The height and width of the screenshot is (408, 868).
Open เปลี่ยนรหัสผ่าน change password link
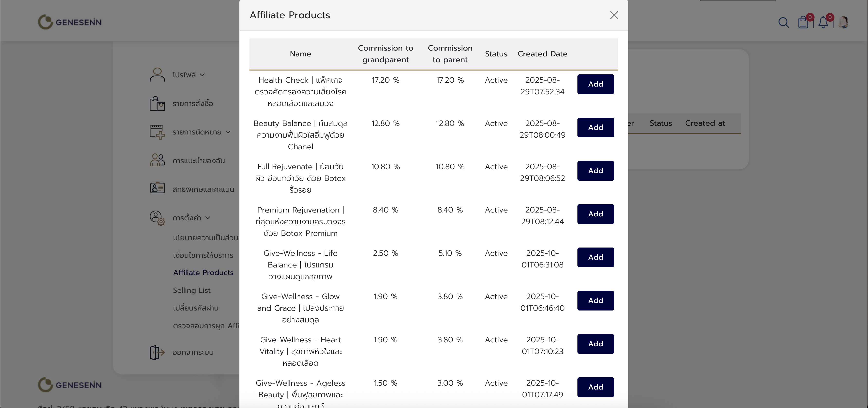click(196, 308)
